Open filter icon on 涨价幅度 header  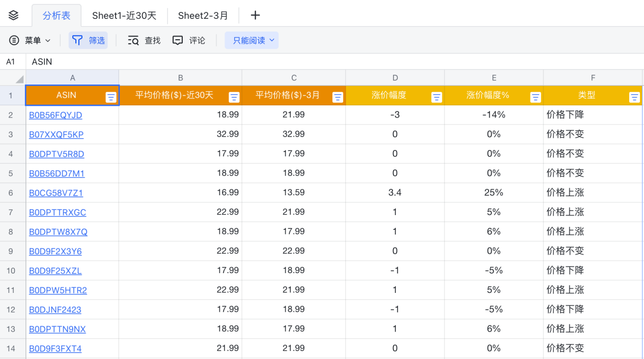coord(436,98)
